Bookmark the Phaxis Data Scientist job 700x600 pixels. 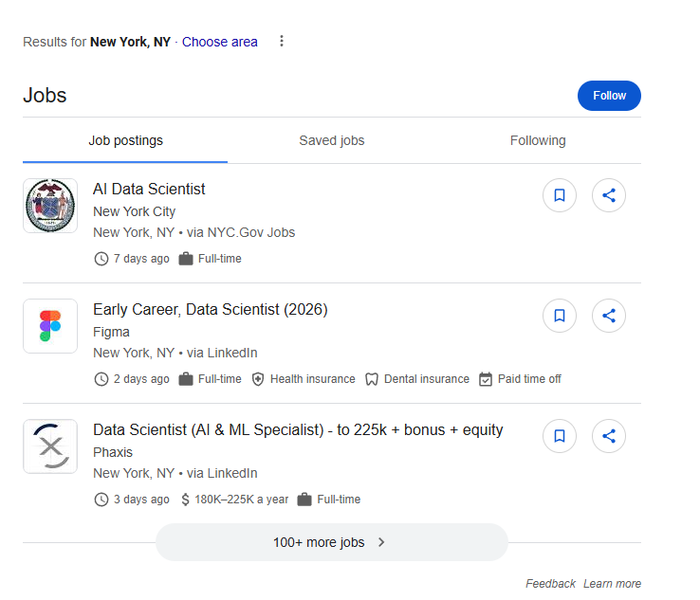point(560,436)
